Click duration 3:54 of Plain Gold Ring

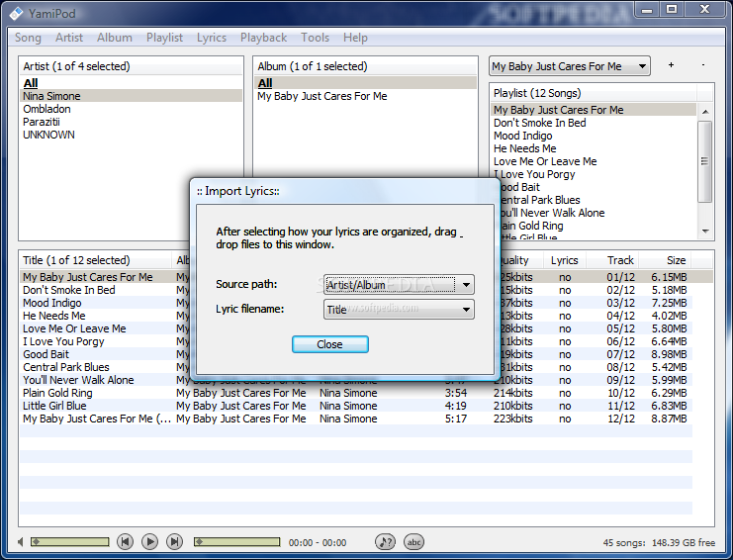(x=455, y=393)
